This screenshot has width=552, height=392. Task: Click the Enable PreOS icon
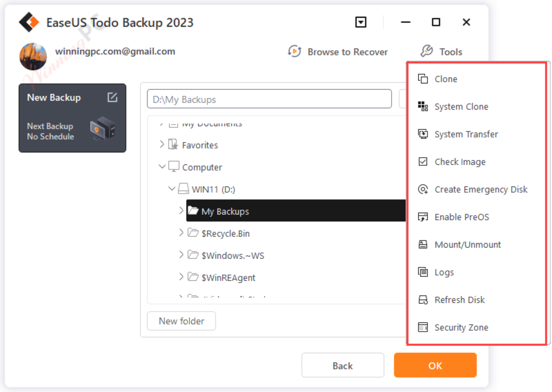(x=423, y=217)
